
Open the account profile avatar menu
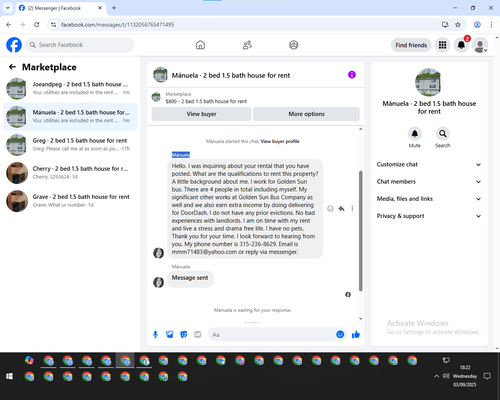[480, 45]
